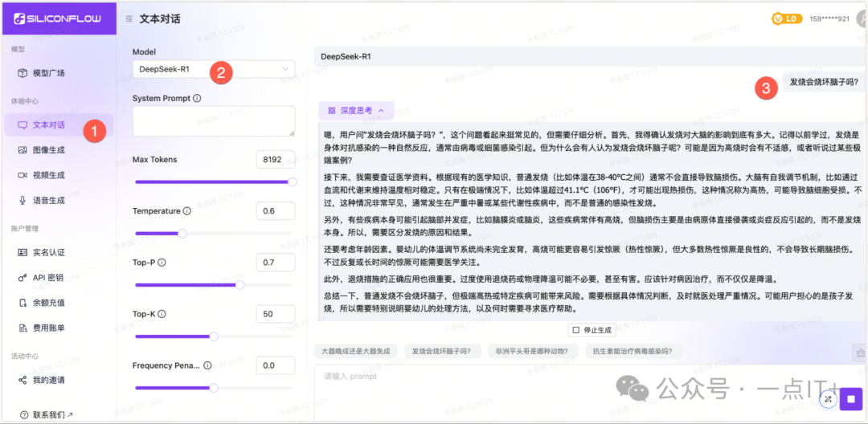Click the L0 level badge

pyautogui.click(x=787, y=18)
